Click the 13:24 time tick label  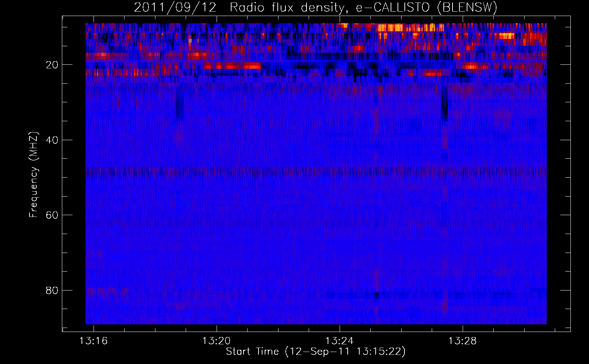339,341
